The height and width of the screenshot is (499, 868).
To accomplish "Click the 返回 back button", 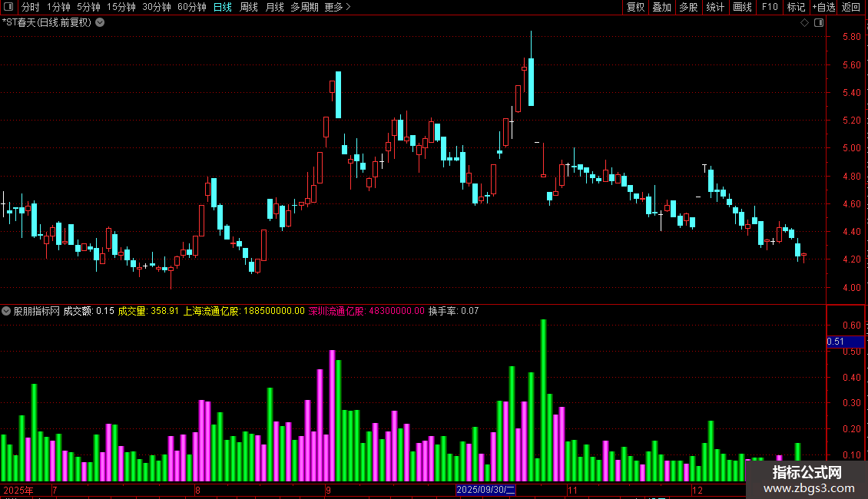I will click(x=851, y=7).
